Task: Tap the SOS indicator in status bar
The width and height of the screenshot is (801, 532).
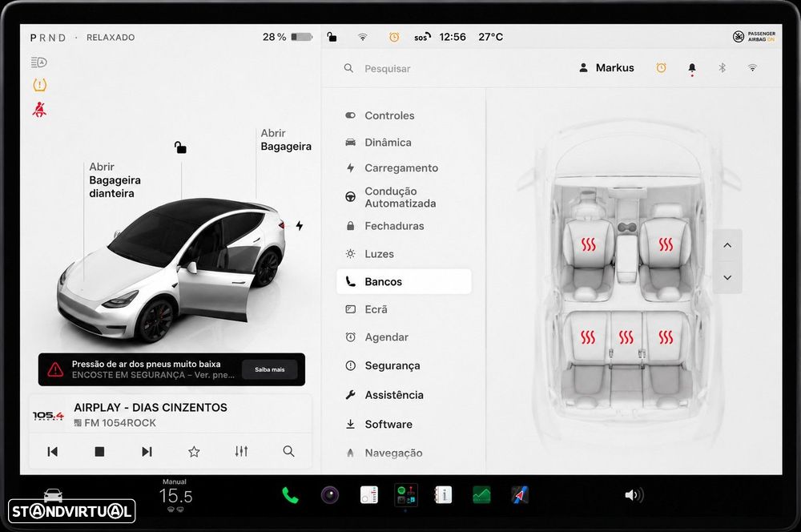Action: 422,37
